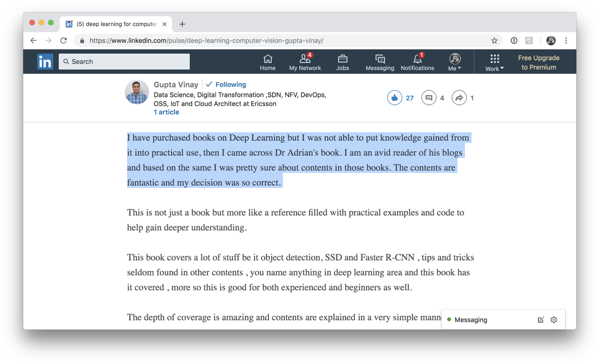Screen dimensions: 599x364
Task: Open Messaging from the top navigation
Action: click(379, 62)
